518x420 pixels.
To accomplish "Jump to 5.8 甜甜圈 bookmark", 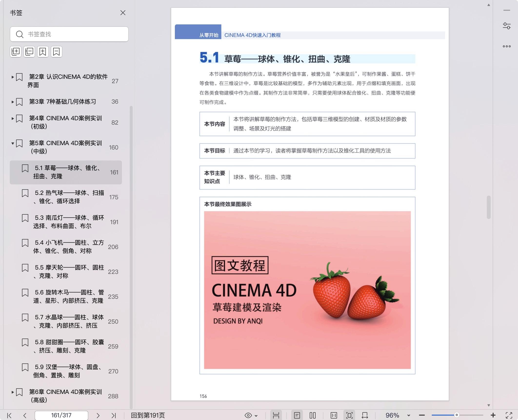I will (69, 346).
